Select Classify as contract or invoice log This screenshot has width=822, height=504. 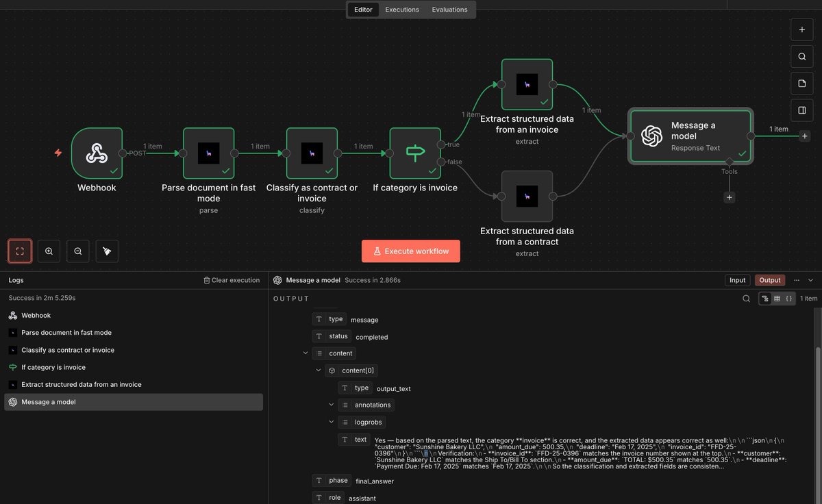(x=134, y=350)
